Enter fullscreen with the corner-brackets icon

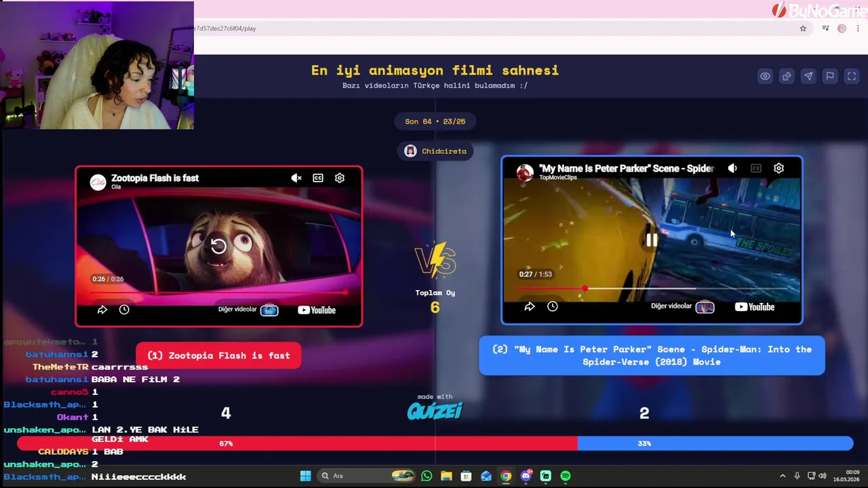[852, 77]
